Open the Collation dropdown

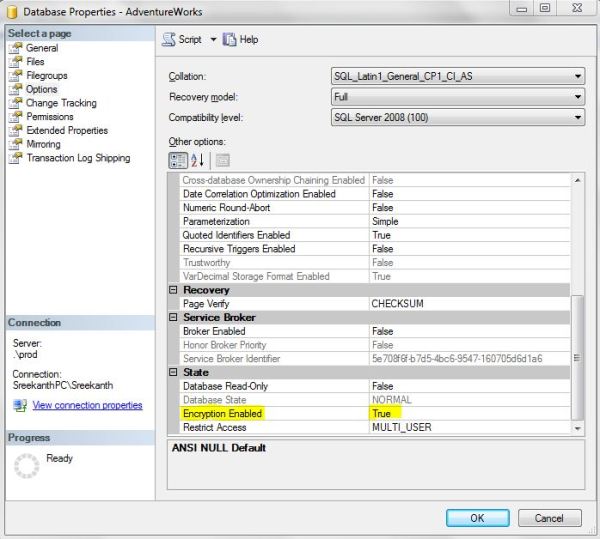pyautogui.click(x=578, y=76)
